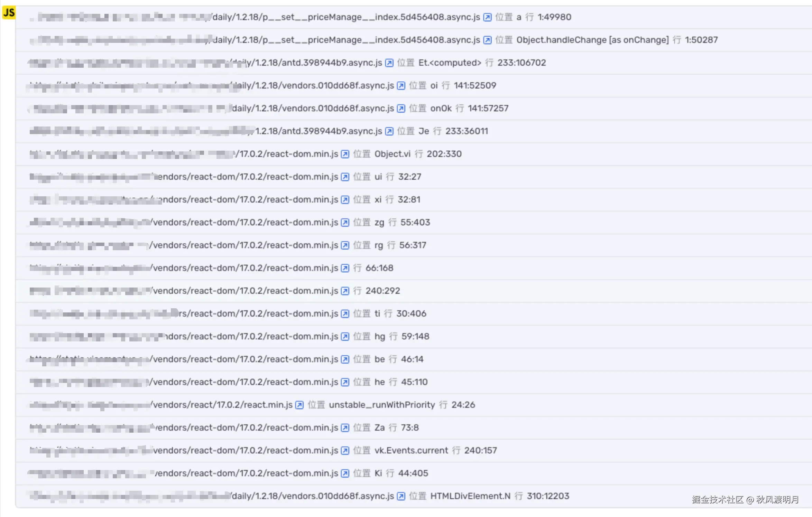The height and width of the screenshot is (517, 812).
Task: Click the JS badge icon at top-left
Action: click(x=9, y=12)
